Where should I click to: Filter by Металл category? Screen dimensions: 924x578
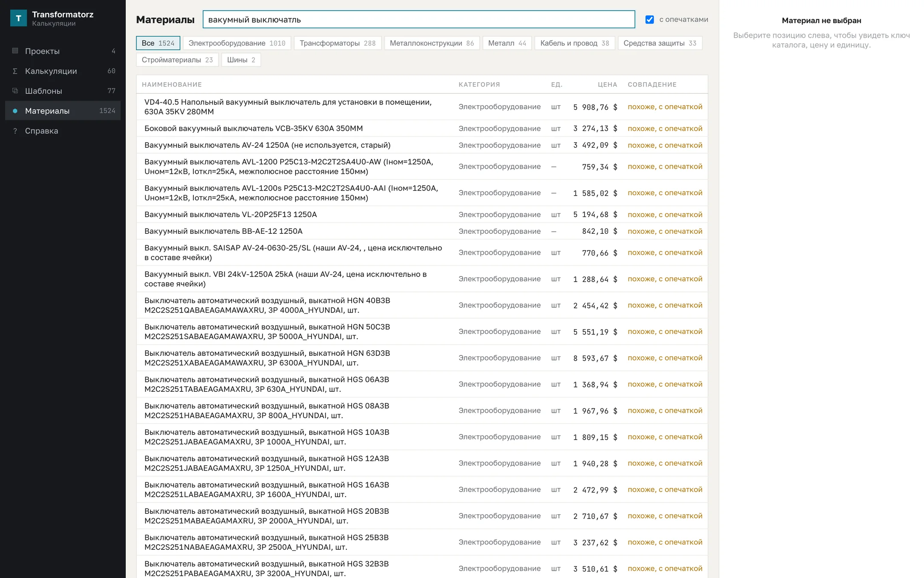click(x=507, y=43)
